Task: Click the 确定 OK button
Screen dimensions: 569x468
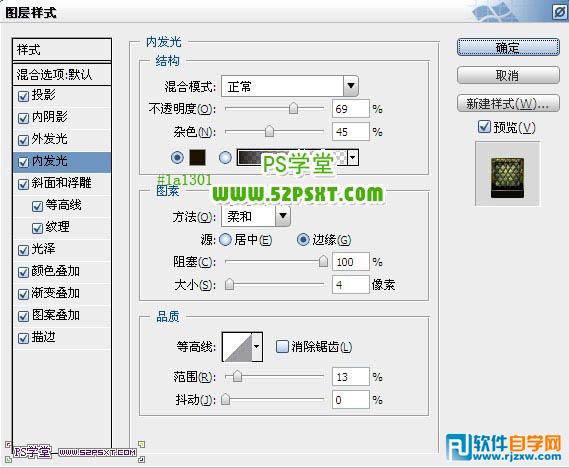Action: click(x=508, y=48)
